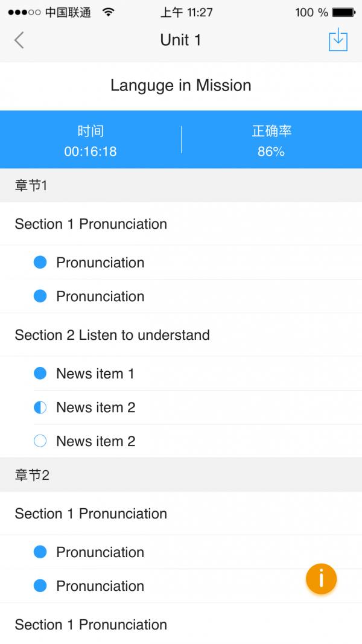362x644 pixels.
Task: Tap the progress circle under 章节2 Pronunciation
Action: [40, 552]
